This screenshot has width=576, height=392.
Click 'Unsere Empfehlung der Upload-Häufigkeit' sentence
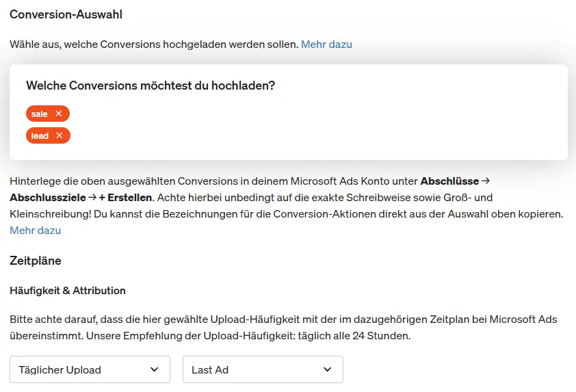(x=248, y=336)
